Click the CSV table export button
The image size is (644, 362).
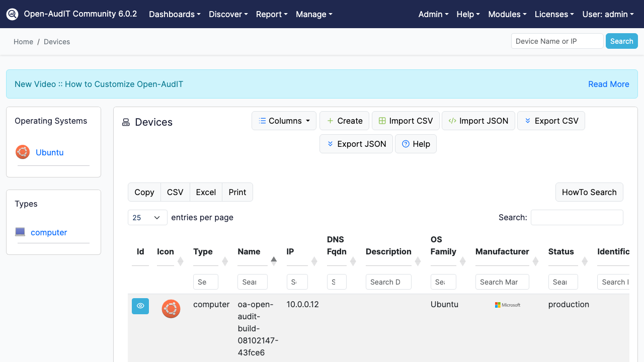(x=175, y=192)
